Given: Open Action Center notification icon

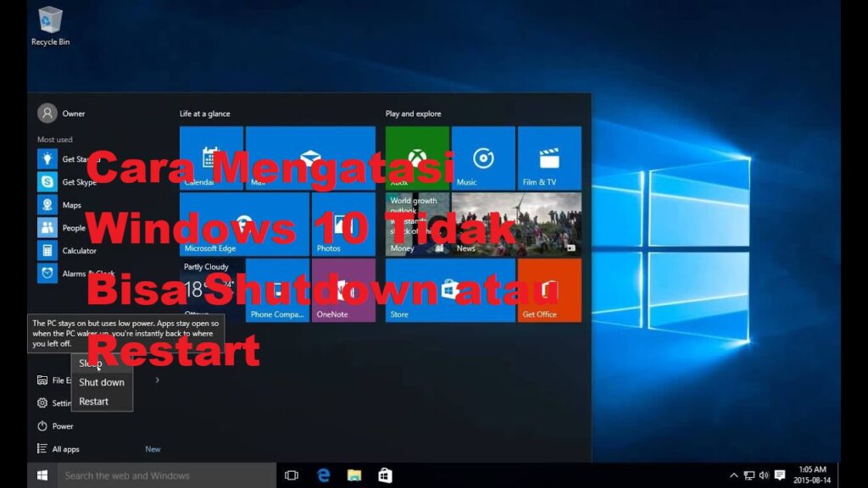Looking at the screenshot, I should click(780, 475).
